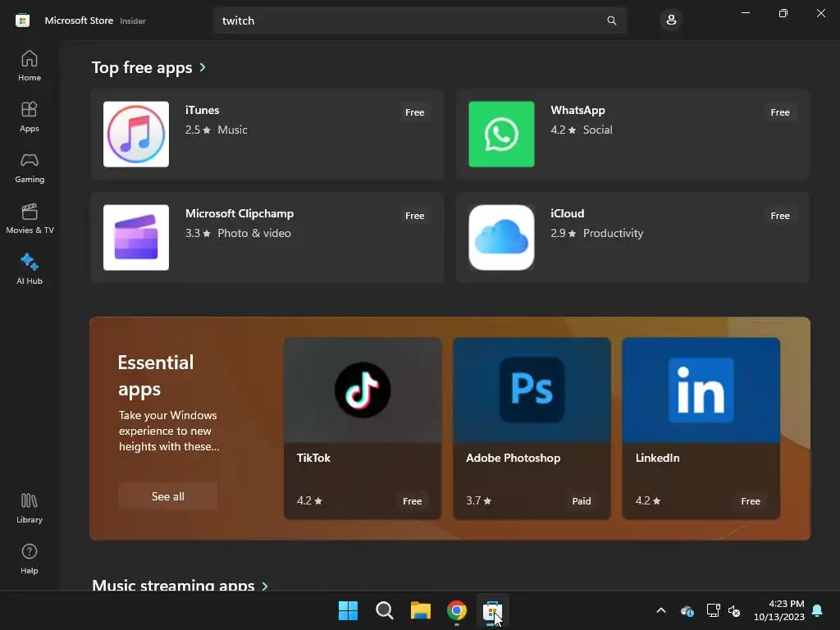Click the Essential apps heading
Screen dimensions: 840x630
pos(156,376)
